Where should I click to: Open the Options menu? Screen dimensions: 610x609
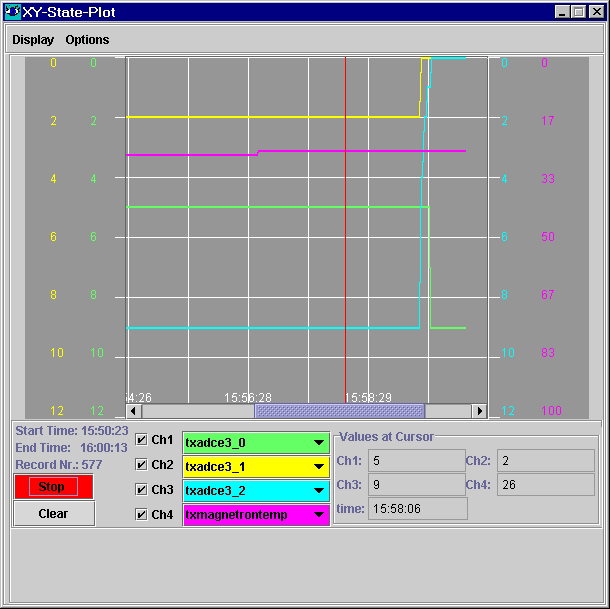[x=87, y=40]
